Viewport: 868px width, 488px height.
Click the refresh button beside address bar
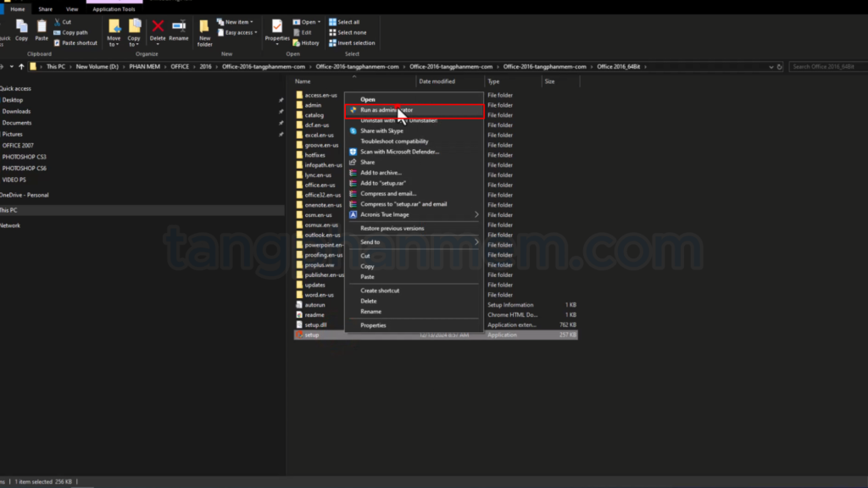point(780,67)
